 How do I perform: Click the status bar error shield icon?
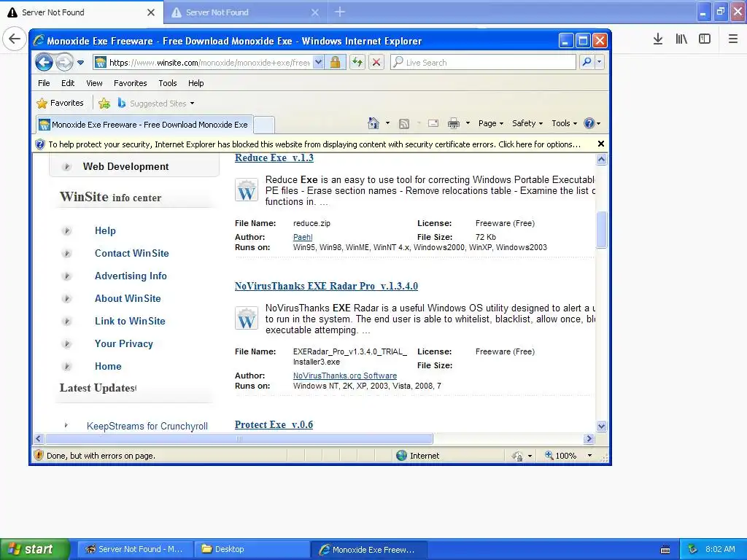point(39,456)
